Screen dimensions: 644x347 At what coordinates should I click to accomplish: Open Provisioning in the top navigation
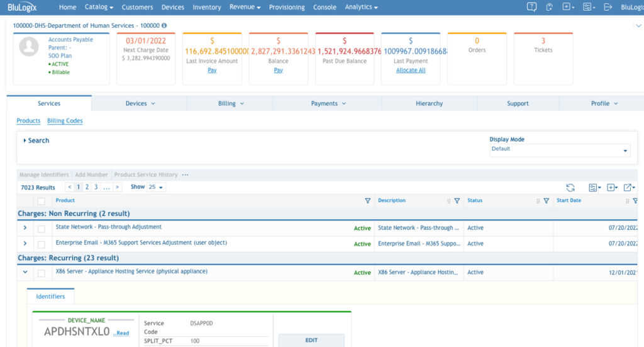coord(287,7)
